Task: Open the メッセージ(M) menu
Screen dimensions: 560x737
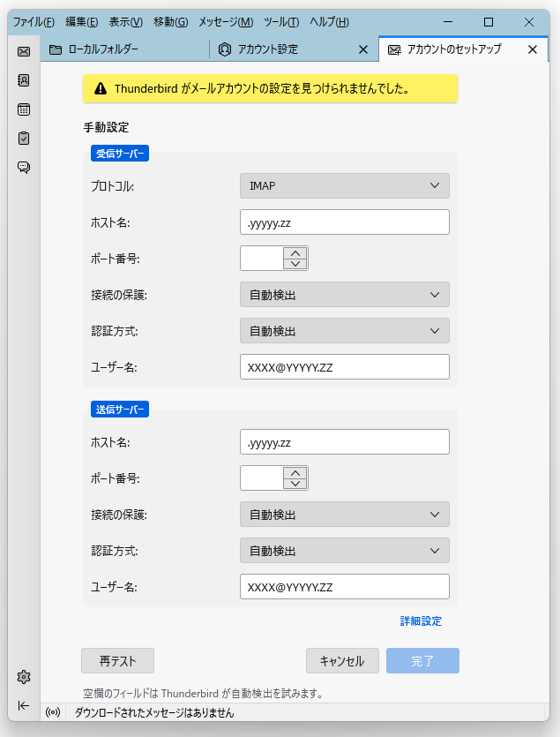Action: point(226,21)
